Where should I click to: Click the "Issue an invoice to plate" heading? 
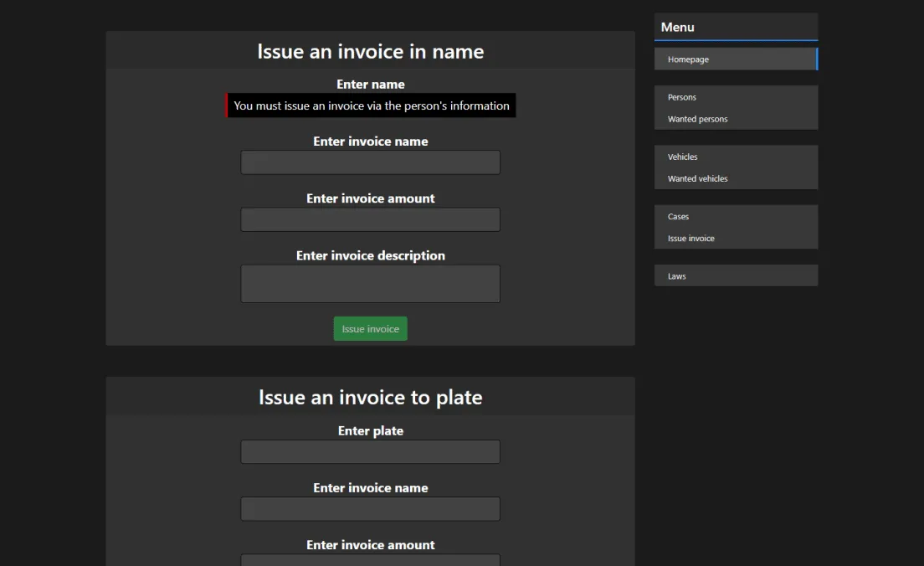(x=370, y=397)
